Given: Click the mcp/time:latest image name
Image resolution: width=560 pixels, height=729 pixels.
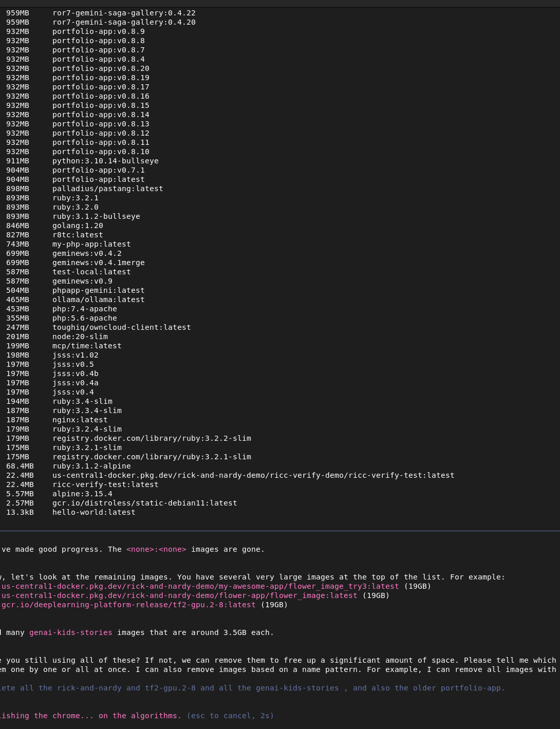Looking at the screenshot, I should [87, 346].
